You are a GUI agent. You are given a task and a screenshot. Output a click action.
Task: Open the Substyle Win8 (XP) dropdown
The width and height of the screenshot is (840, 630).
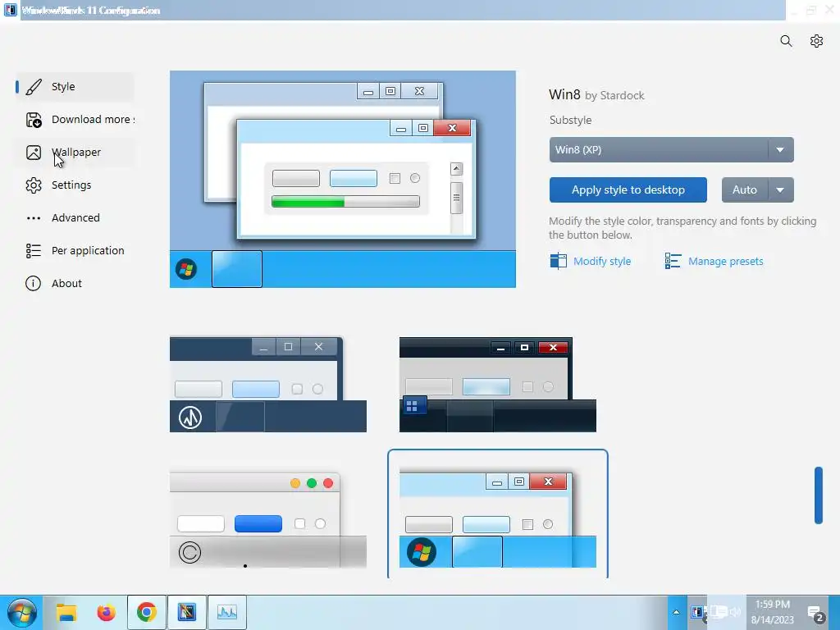pyautogui.click(x=671, y=150)
